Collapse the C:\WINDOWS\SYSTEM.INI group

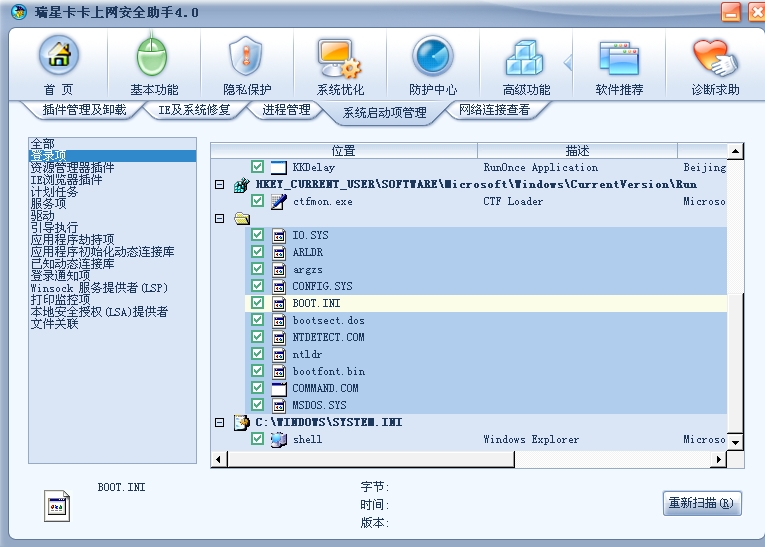[220, 422]
